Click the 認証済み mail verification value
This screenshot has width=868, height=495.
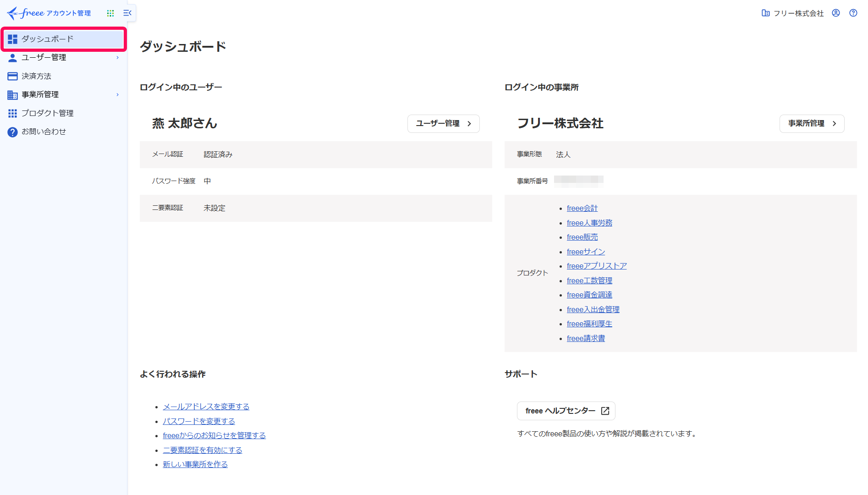(x=218, y=155)
